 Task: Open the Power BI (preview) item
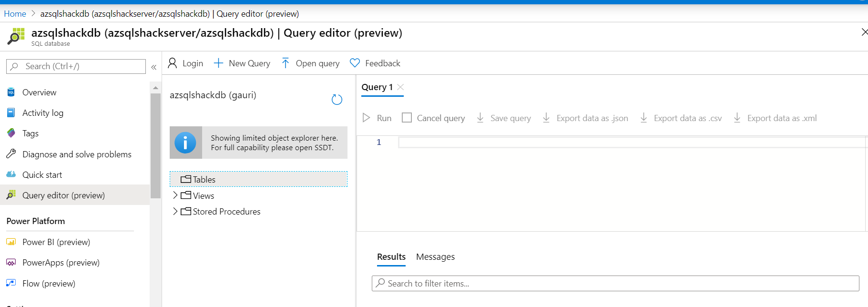(x=56, y=242)
